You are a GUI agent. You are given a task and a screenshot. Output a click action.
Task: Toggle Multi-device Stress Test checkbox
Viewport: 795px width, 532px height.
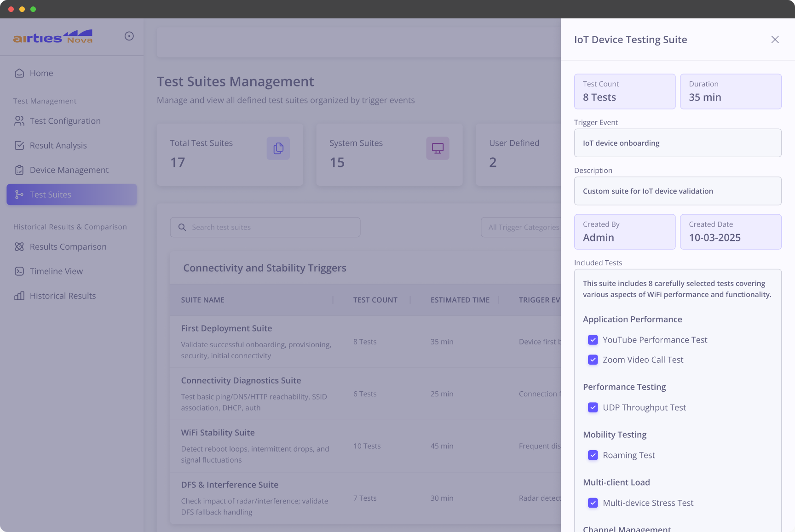coord(593,503)
